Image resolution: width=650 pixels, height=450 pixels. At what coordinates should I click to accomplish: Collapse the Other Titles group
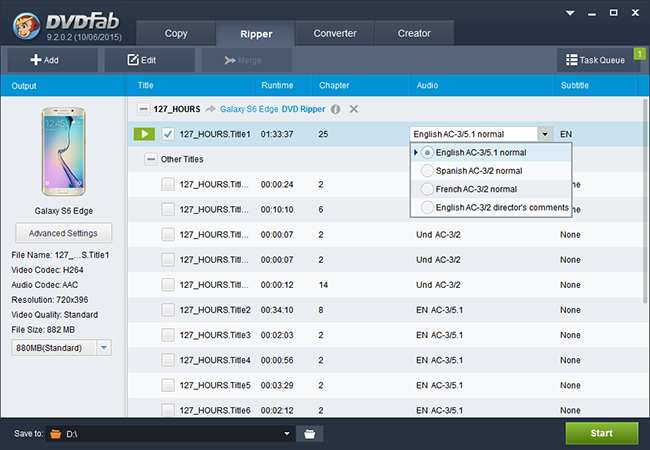[151, 159]
